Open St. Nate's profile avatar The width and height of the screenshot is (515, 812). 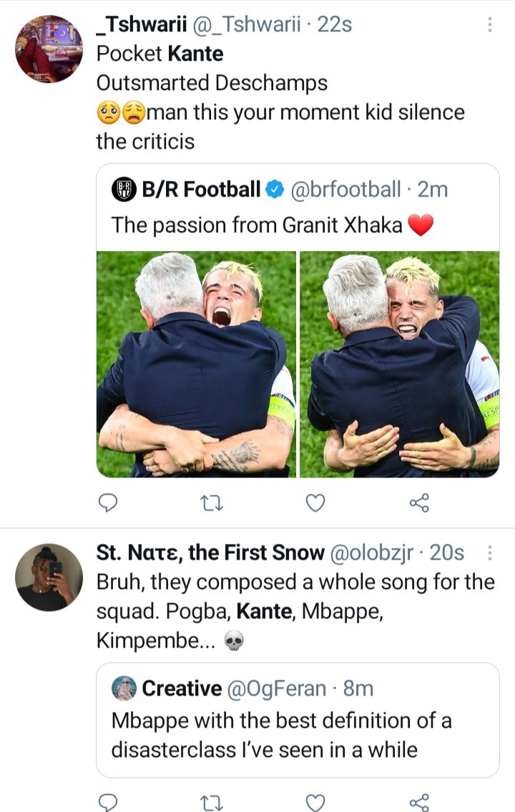pyautogui.click(x=49, y=578)
